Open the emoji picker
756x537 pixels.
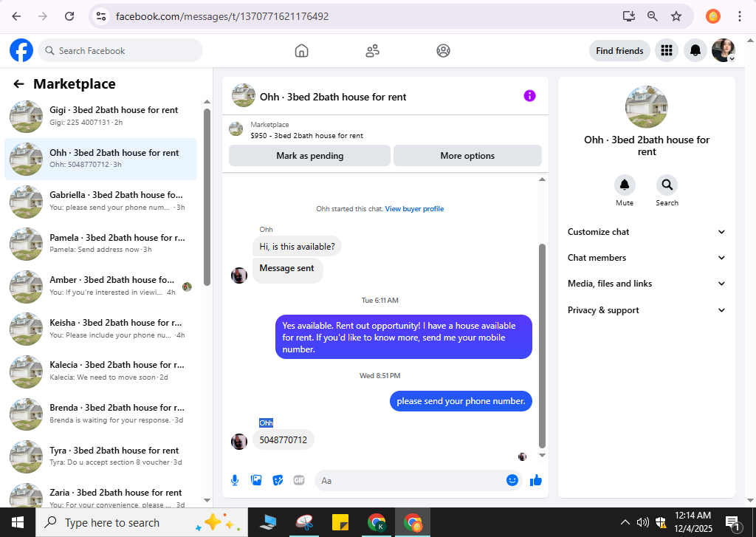pyautogui.click(x=512, y=480)
